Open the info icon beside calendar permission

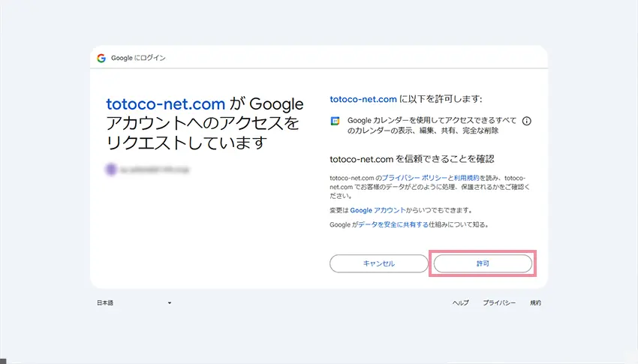(x=526, y=121)
